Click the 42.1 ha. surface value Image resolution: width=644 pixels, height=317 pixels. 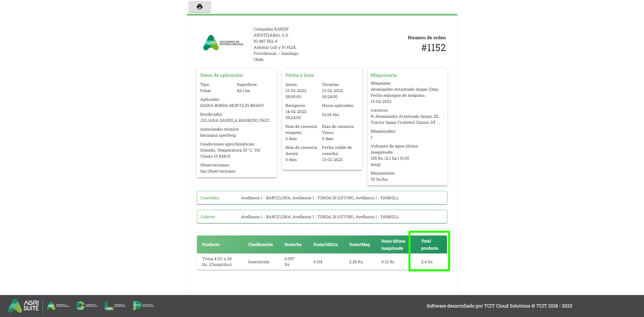click(244, 91)
